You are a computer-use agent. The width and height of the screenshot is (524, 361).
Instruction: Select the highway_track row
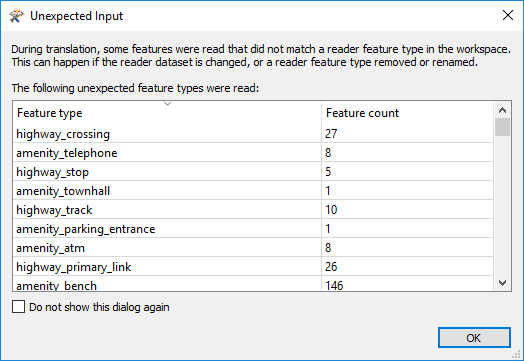click(x=253, y=210)
